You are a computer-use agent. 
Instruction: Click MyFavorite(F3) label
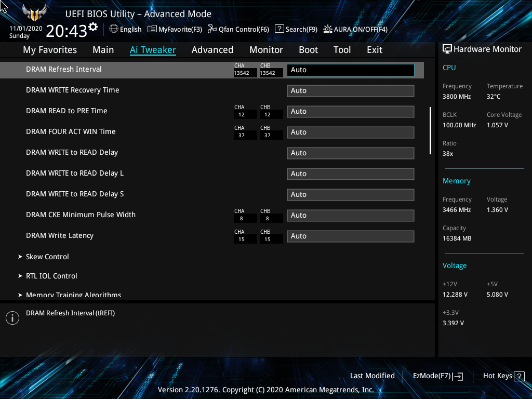coord(180,29)
